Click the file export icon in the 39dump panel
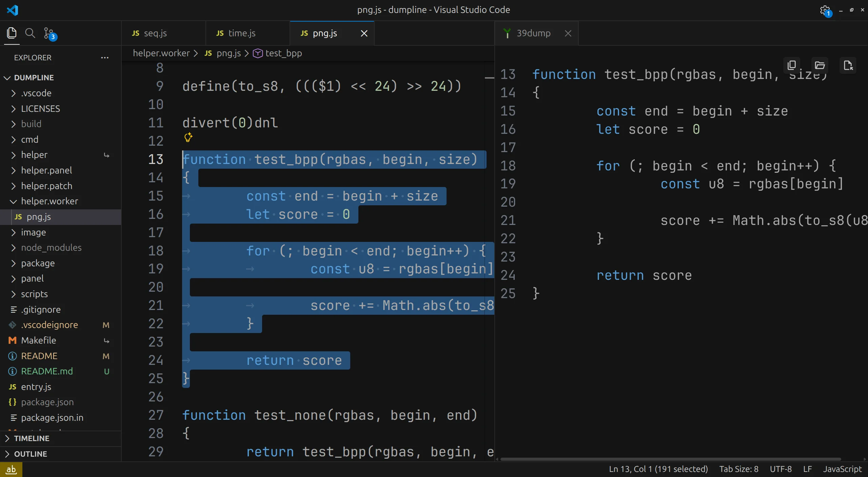This screenshot has width=868, height=477. click(x=848, y=65)
